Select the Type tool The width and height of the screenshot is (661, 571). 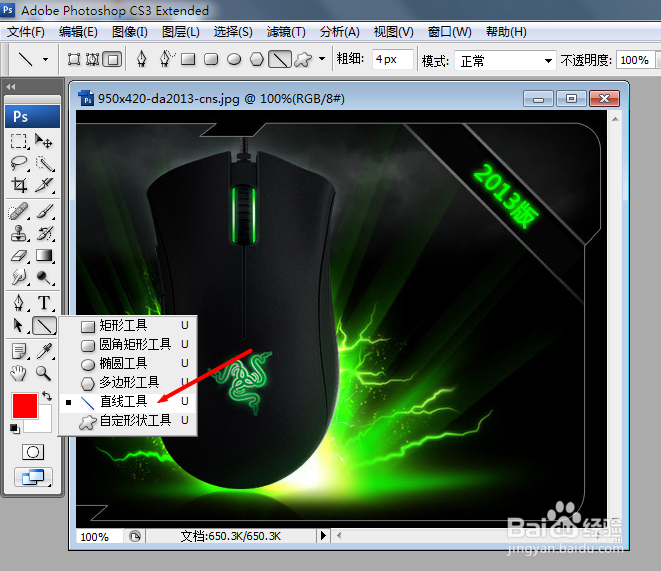point(44,303)
